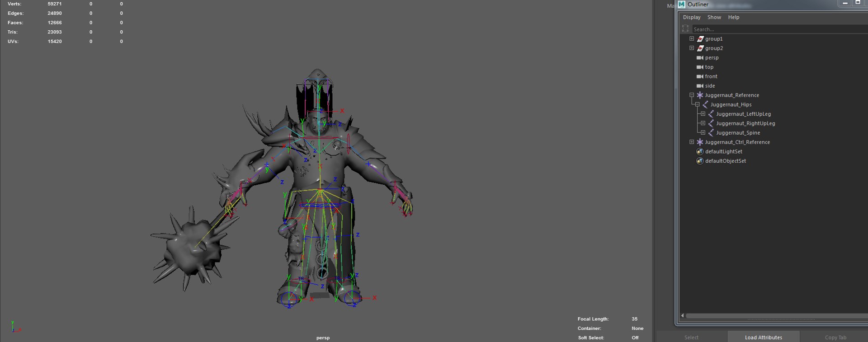Click the Juggernaut_RightUpLeg joint icon

tap(711, 123)
